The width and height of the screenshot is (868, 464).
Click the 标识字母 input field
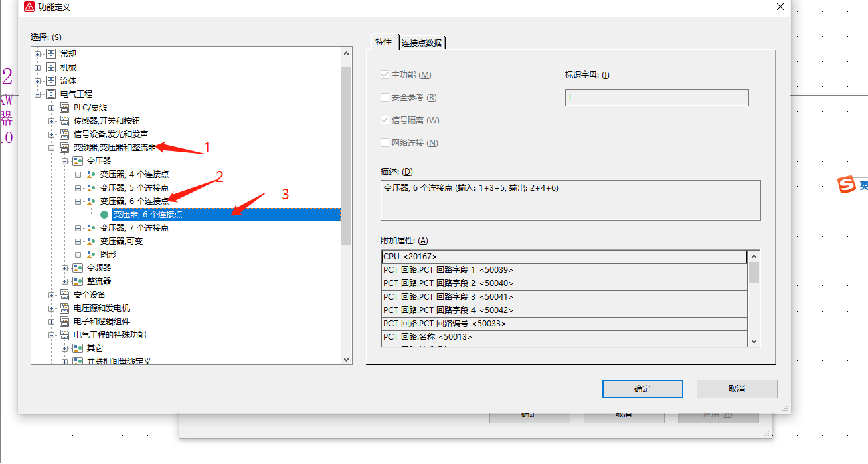(x=656, y=98)
